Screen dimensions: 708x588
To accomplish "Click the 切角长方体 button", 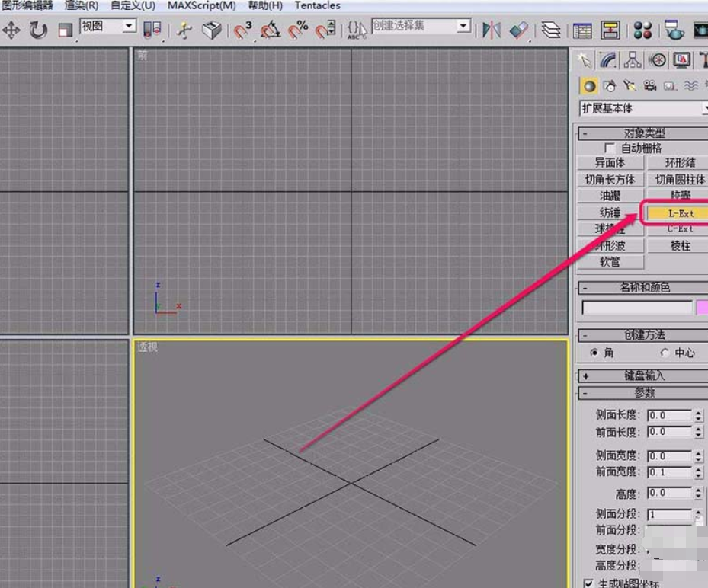I will (x=610, y=180).
